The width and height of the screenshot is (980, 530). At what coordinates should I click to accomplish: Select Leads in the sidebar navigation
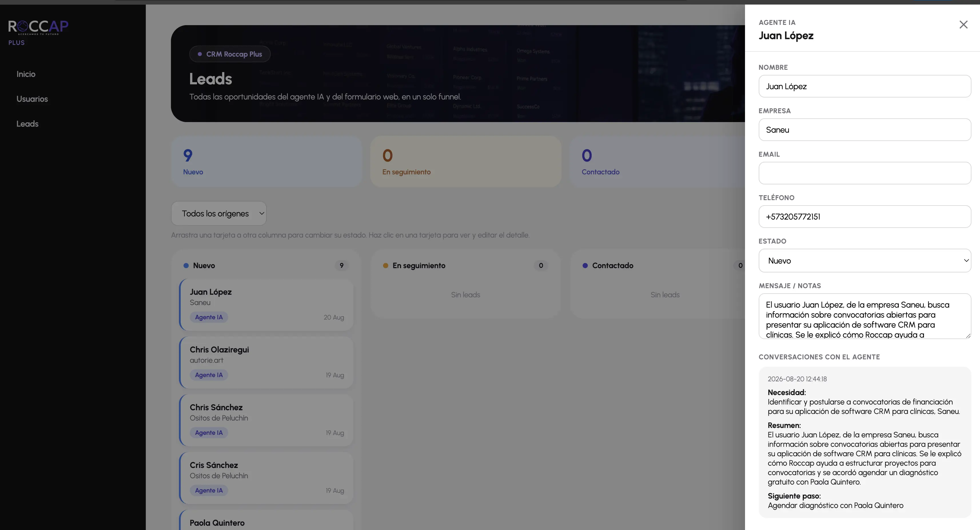(27, 124)
